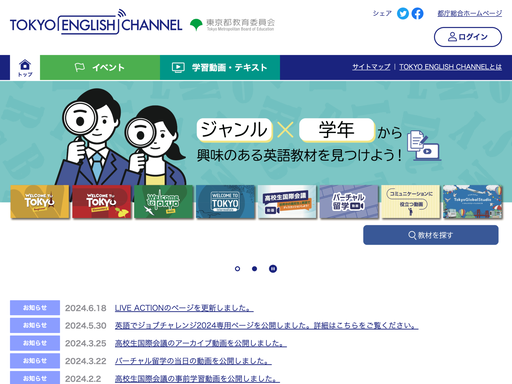Viewport: 512px width, 384px height.
Task: Click the お知らせ tag dated 2024.3.25
Action: pos(35,343)
